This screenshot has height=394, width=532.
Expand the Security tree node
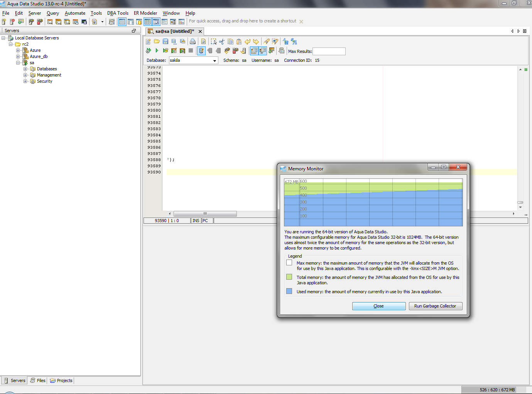25,81
